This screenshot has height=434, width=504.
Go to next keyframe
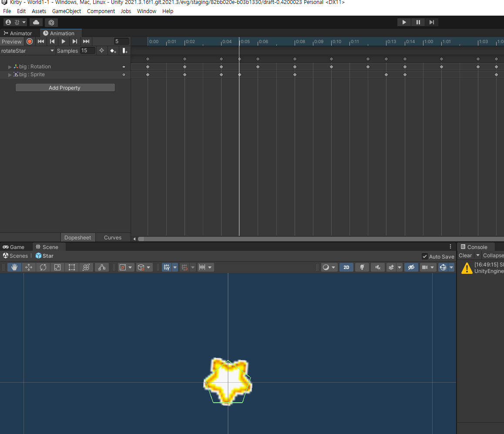74,41
